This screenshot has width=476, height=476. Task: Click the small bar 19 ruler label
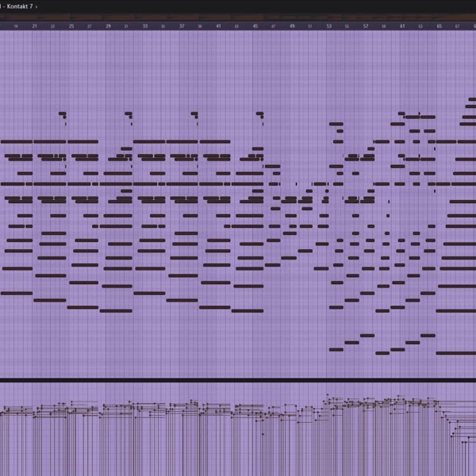(x=16, y=26)
